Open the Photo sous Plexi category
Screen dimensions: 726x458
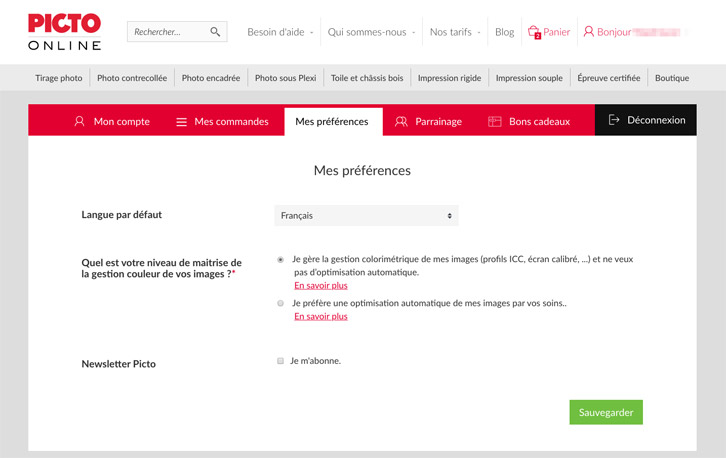(x=288, y=78)
